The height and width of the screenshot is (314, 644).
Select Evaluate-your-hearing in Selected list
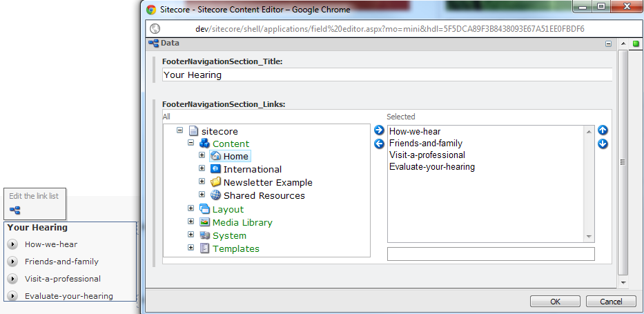[x=432, y=166]
